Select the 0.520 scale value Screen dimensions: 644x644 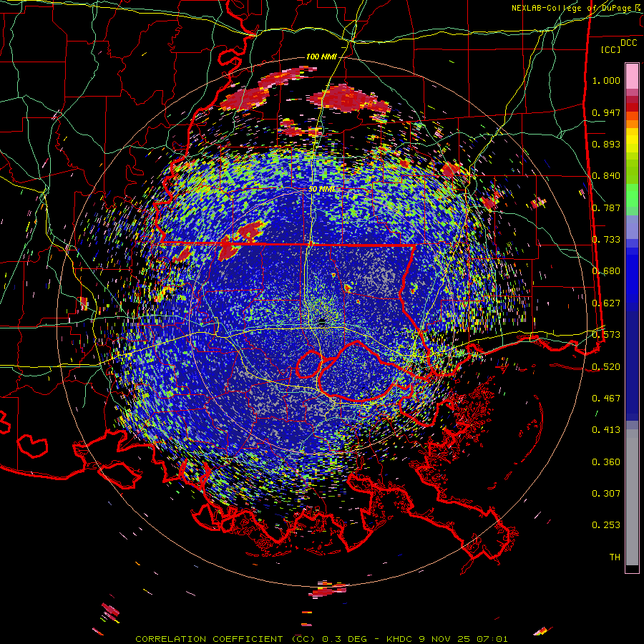point(606,367)
